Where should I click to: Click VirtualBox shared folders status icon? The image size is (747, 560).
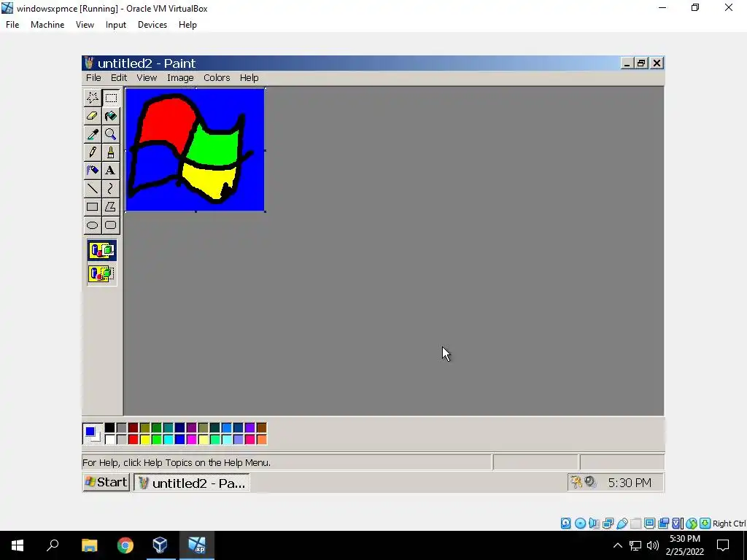click(x=635, y=524)
